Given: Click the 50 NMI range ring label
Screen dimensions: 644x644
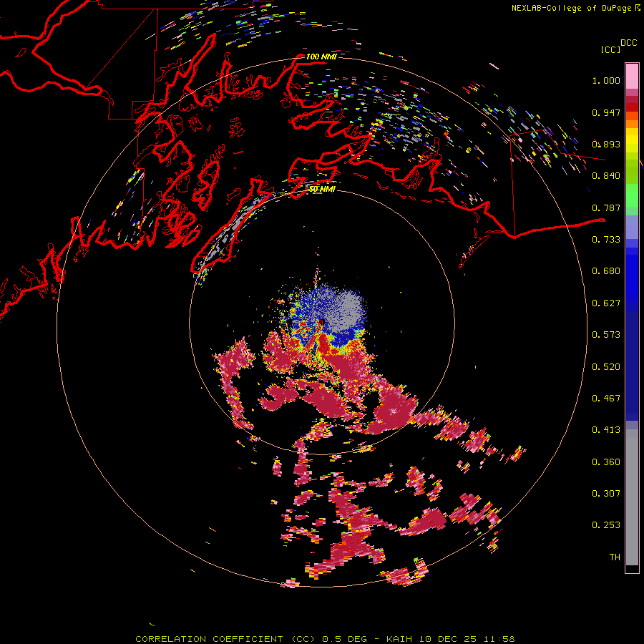Looking at the screenshot, I should (x=322, y=189).
